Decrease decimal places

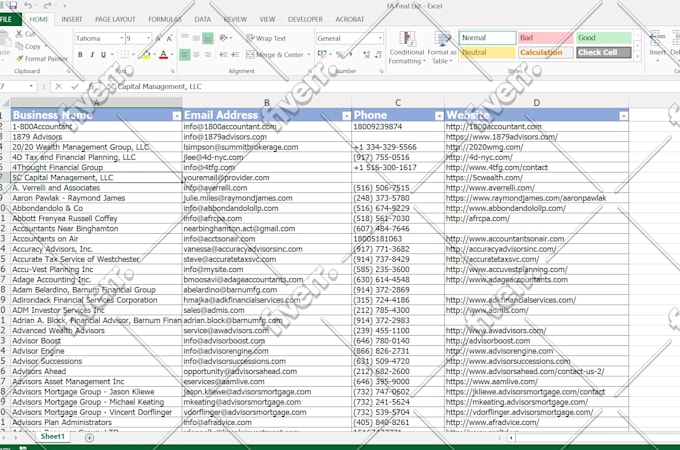378,55
